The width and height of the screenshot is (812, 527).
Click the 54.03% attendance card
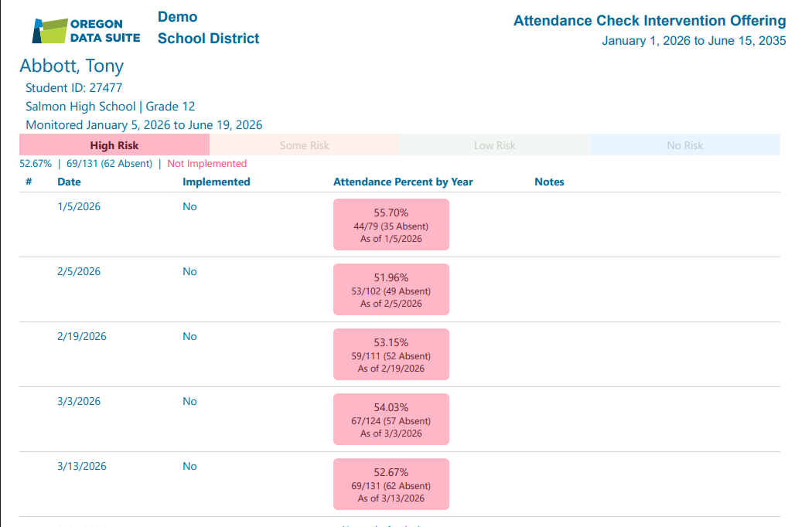pos(391,420)
